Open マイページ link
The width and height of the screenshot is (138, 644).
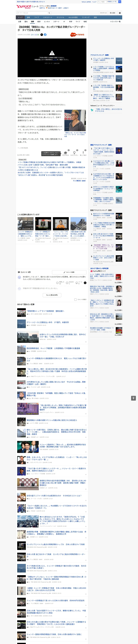click(103, 13)
